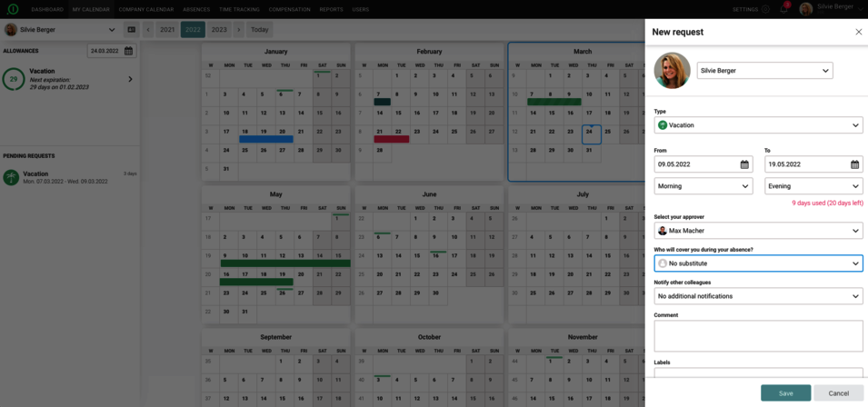Go to Time Tracking in navigation

pyautogui.click(x=239, y=9)
